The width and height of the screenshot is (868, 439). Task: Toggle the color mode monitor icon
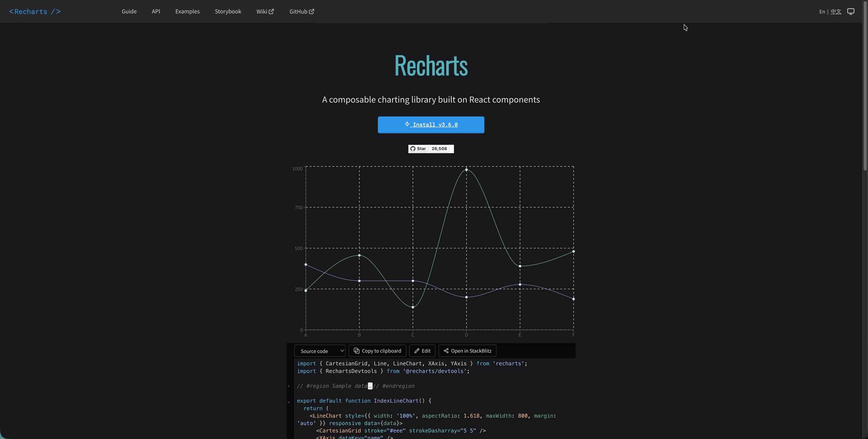click(x=850, y=11)
